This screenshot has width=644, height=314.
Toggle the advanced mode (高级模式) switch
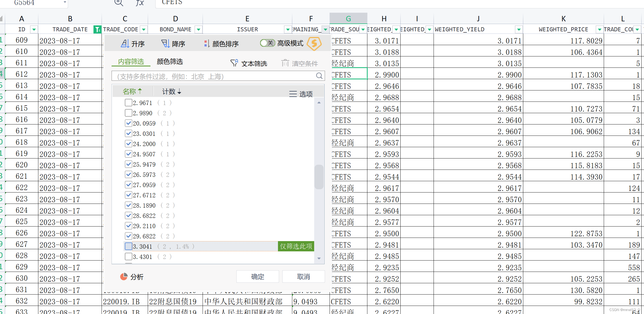pos(267,43)
